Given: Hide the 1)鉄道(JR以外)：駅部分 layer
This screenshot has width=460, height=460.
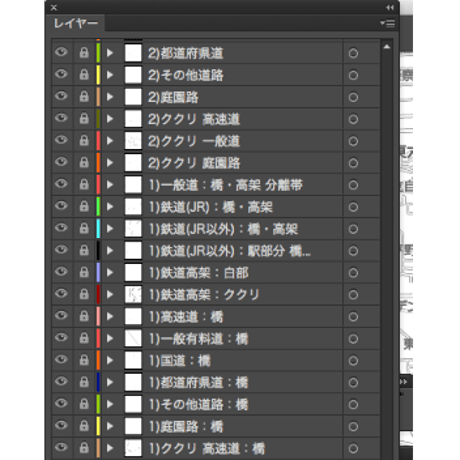Looking at the screenshot, I should (61, 250).
